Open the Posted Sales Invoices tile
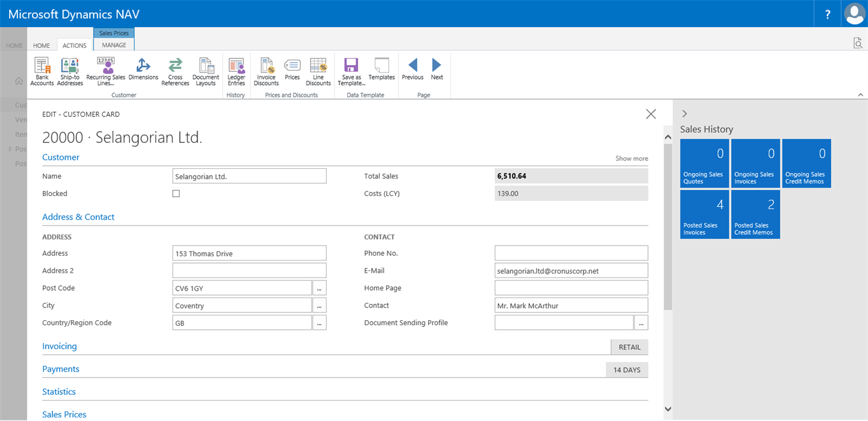The width and height of the screenshot is (868, 421). coord(704,214)
